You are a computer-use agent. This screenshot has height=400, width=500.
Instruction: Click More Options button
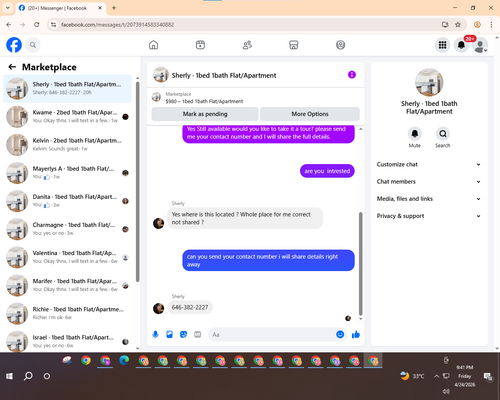click(310, 114)
